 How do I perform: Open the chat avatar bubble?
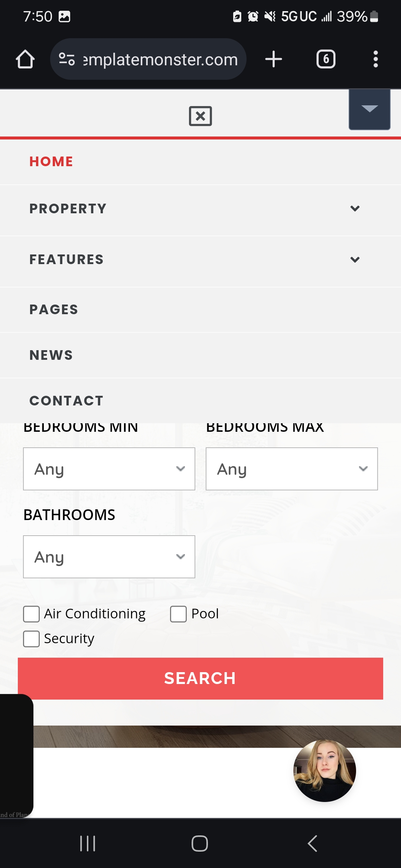point(325,771)
